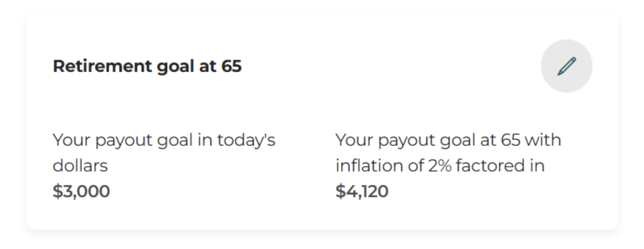Click the word 'dollars' under today's payout goal
This screenshot has height=249, width=644.
pyautogui.click(x=80, y=166)
